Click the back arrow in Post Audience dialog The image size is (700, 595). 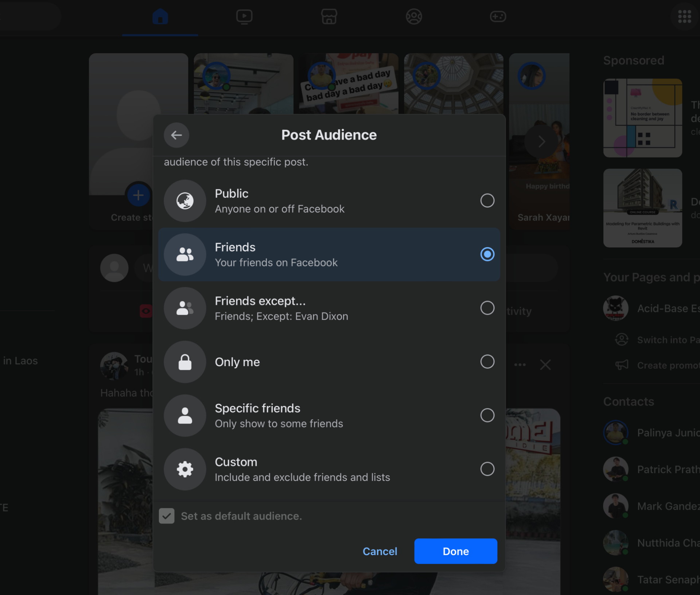point(176,135)
